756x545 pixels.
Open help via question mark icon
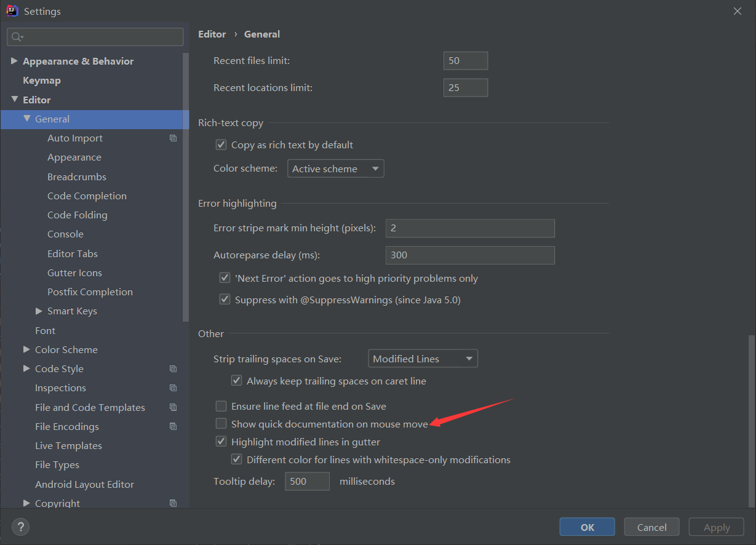pyautogui.click(x=21, y=527)
